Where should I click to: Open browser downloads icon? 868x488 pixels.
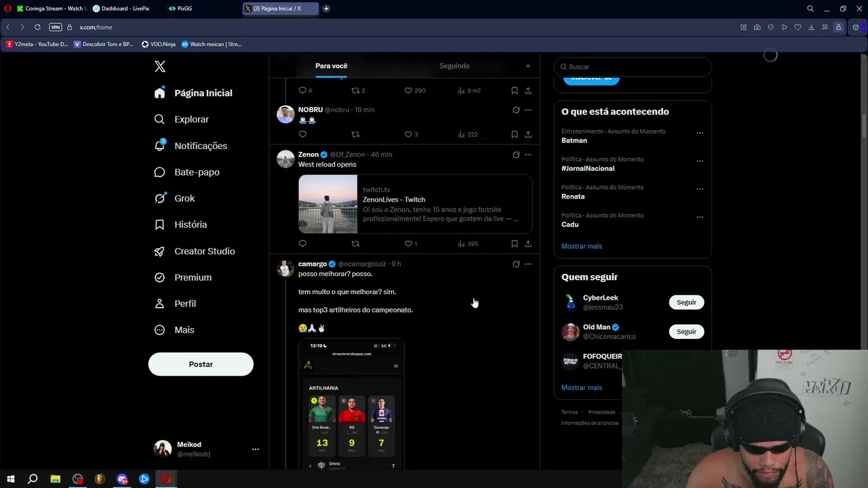click(x=812, y=27)
